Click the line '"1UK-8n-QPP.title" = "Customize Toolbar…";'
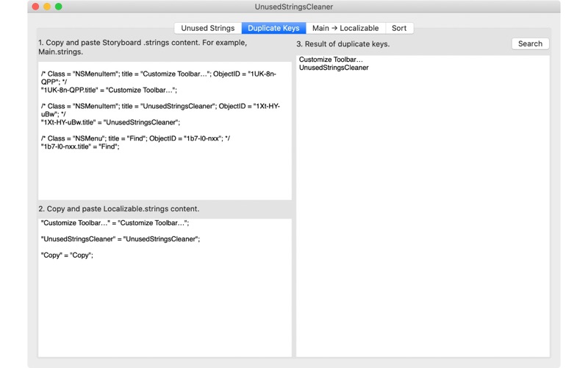This screenshot has width=588, height=368. click(109, 90)
